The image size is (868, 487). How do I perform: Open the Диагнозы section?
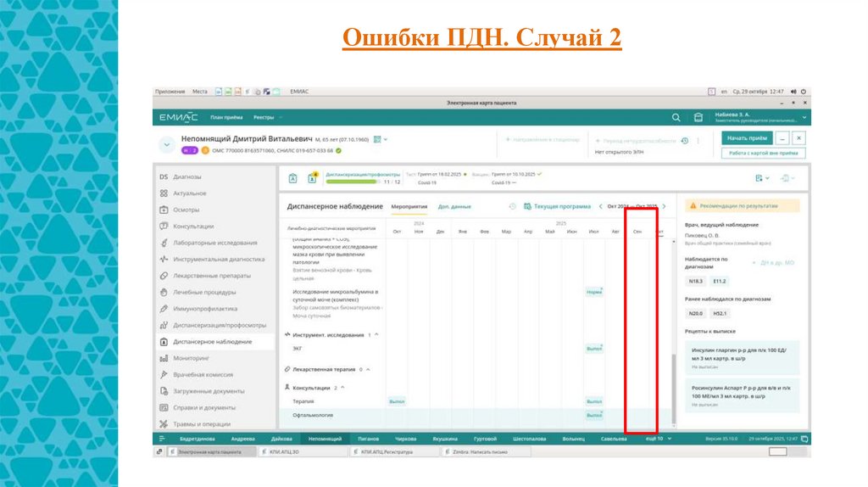[x=187, y=176]
